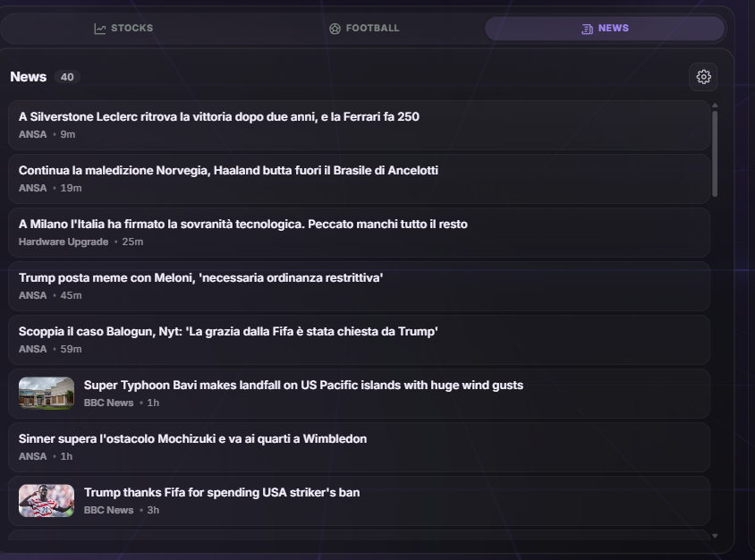The height and width of the screenshot is (560, 755).
Task: Click the news list scrollbar thumb
Action: 715,154
